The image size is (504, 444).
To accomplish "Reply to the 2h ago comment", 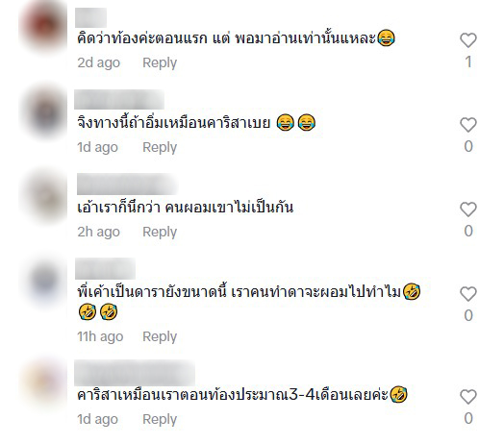I will [160, 232].
